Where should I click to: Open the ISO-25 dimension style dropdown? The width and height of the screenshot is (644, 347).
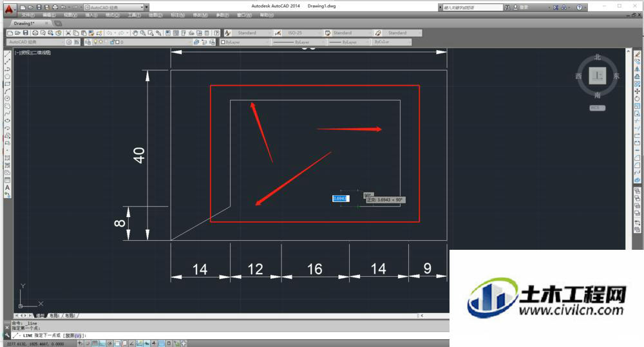[x=301, y=33]
